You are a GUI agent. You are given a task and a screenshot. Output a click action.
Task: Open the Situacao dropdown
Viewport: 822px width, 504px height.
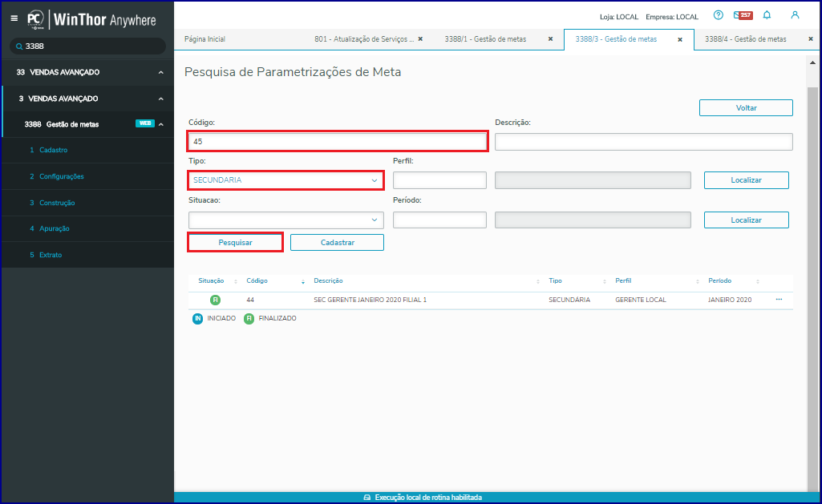285,220
